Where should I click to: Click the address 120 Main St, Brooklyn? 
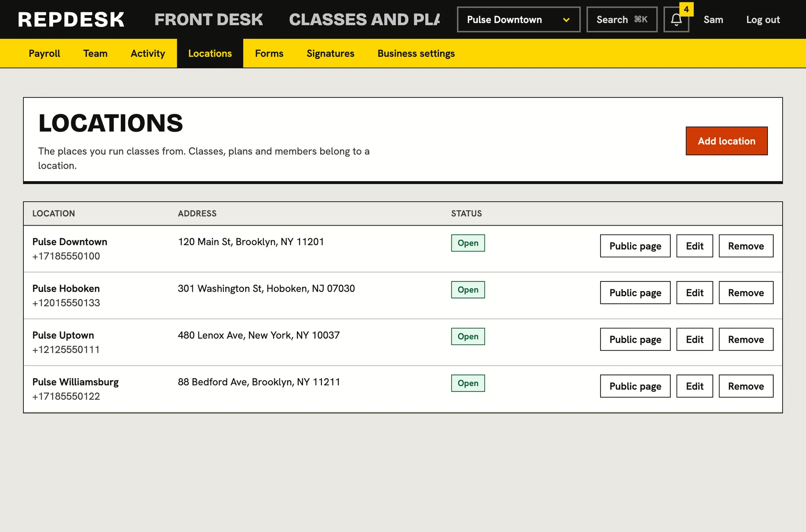(251, 242)
